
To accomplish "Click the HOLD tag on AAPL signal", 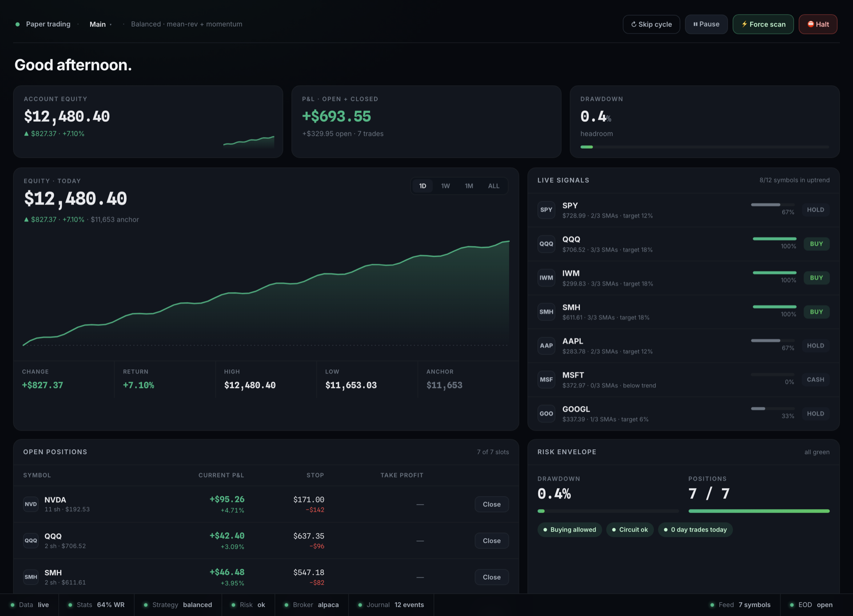I will (815, 346).
